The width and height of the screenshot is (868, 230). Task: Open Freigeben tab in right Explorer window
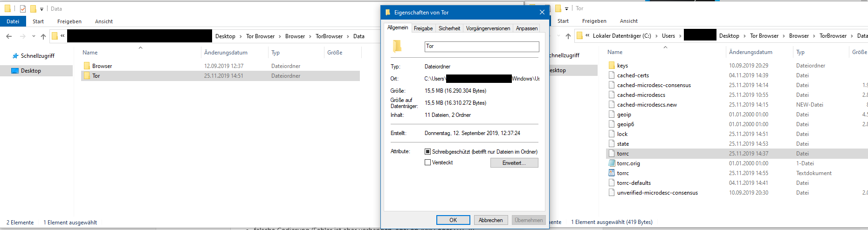(x=594, y=21)
